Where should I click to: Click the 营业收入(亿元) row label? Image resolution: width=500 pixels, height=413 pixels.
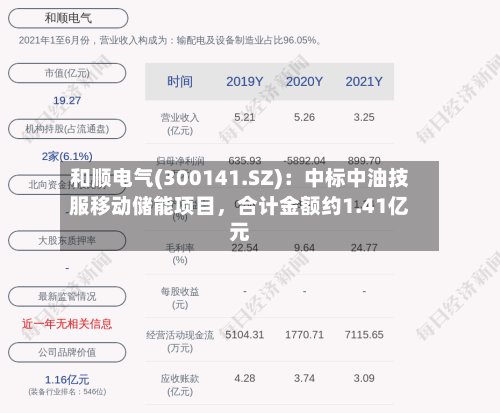click(x=180, y=124)
